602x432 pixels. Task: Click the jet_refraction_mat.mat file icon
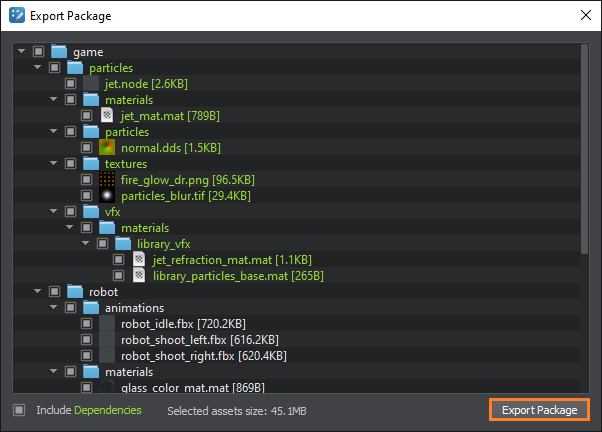pyautogui.click(x=139, y=260)
